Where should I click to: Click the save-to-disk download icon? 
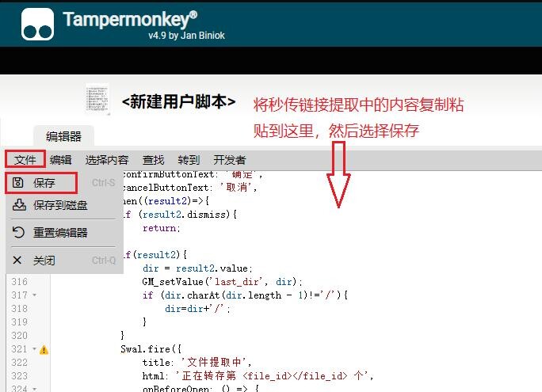click(x=18, y=205)
